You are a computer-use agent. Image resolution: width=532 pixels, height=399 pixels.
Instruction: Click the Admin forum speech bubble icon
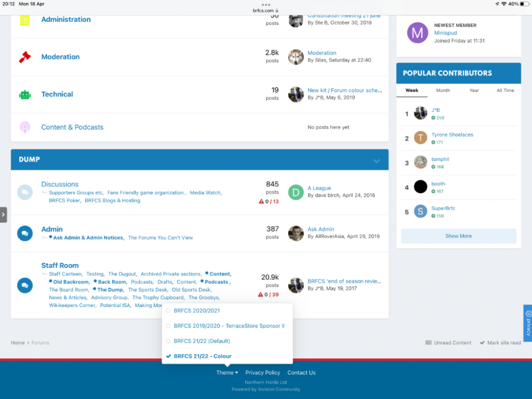(25, 233)
